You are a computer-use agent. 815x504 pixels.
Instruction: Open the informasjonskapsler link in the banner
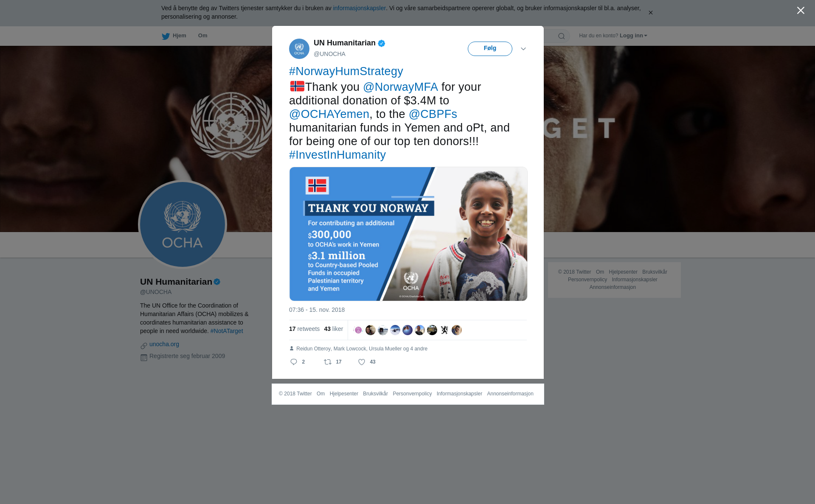(x=359, y=8)
